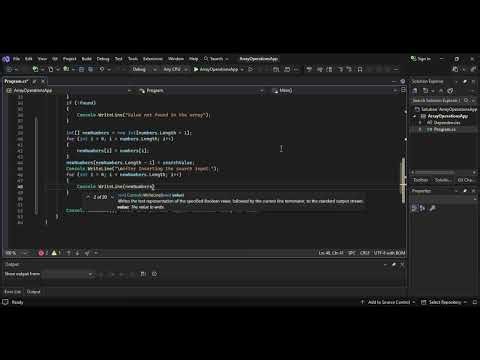
Task: Open the Git menu
Action: pos(55,59)
